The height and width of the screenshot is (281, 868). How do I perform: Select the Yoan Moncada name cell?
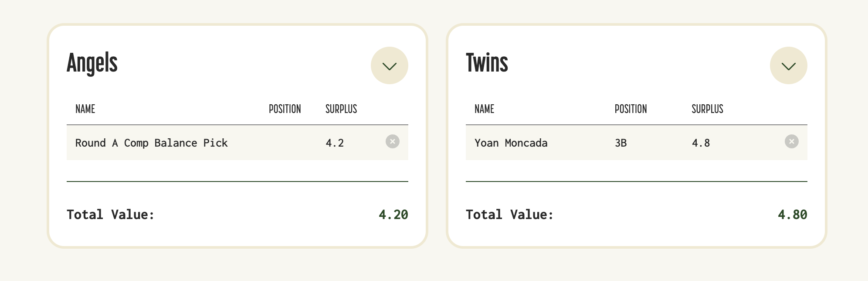click(511, 143)
